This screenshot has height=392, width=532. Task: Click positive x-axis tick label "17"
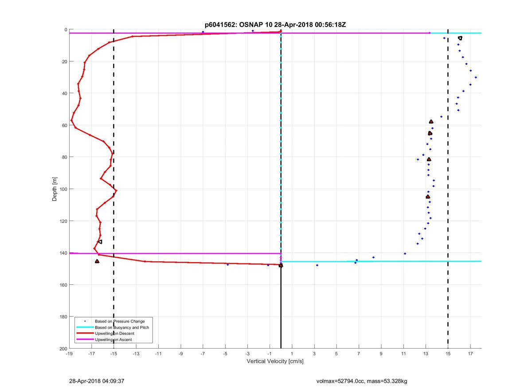(470, 354)
